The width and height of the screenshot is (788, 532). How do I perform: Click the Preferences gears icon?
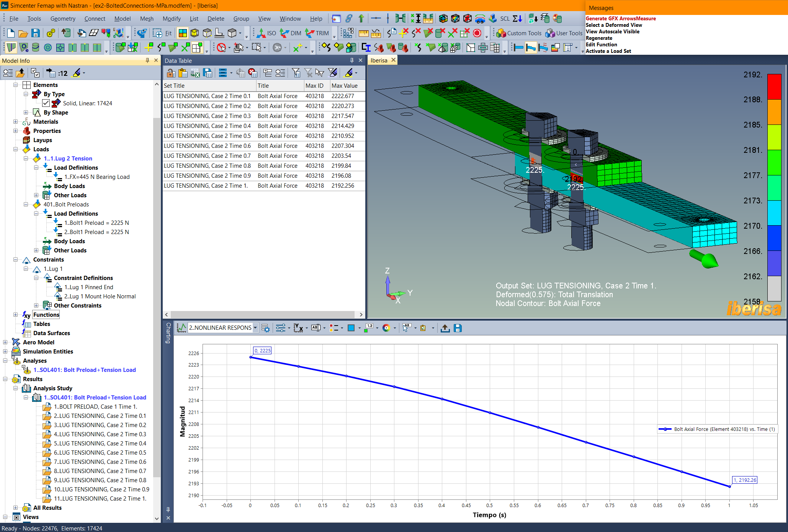(51, 33)
